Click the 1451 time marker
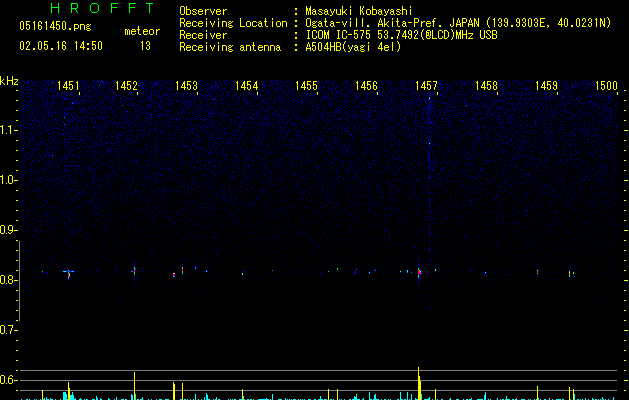Image resolution: width=629 pixels, height=400 pixels. coord(68,86)
